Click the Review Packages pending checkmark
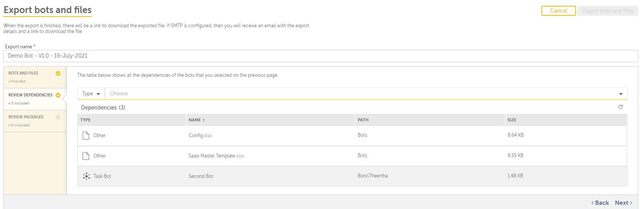This screenshot has height=209, width=644. (x=58, y=117)
